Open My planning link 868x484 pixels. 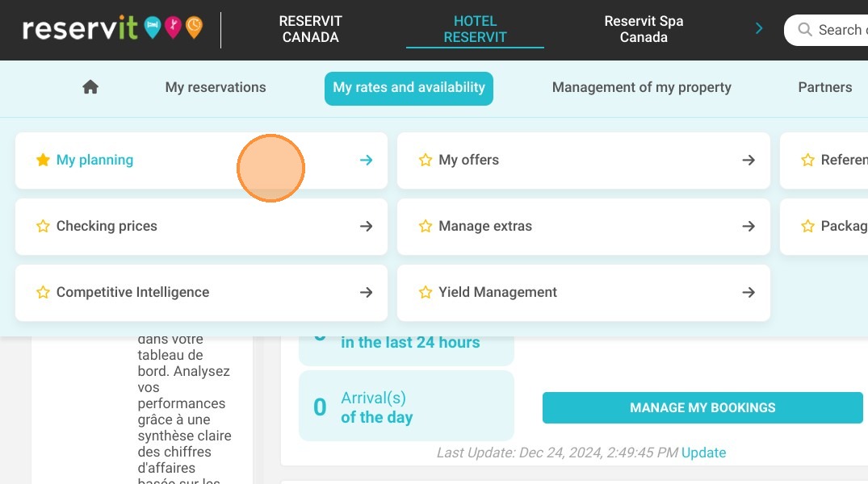(94, 160)
